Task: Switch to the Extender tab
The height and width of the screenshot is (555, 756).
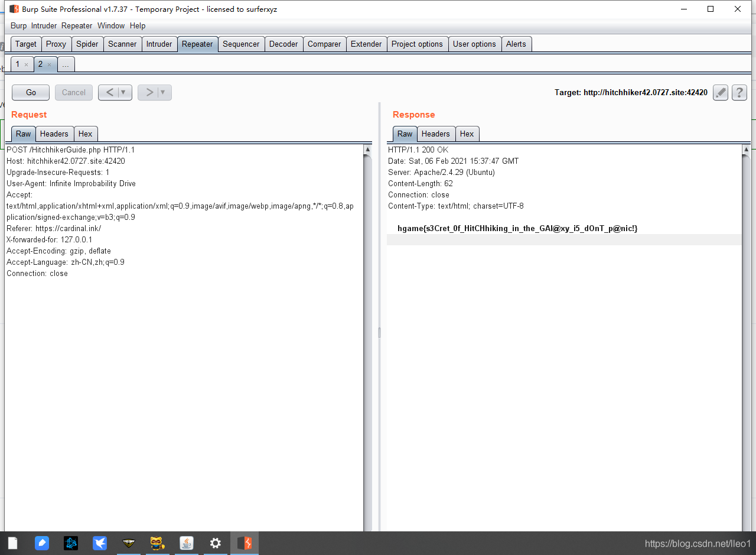Action: [x=366, y=44]
